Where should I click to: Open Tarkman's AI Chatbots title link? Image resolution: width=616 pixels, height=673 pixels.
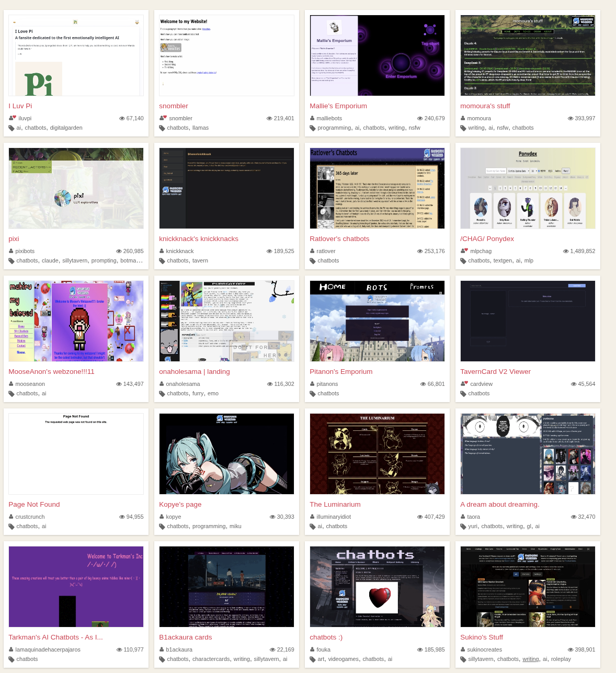(x=55, y=637)
